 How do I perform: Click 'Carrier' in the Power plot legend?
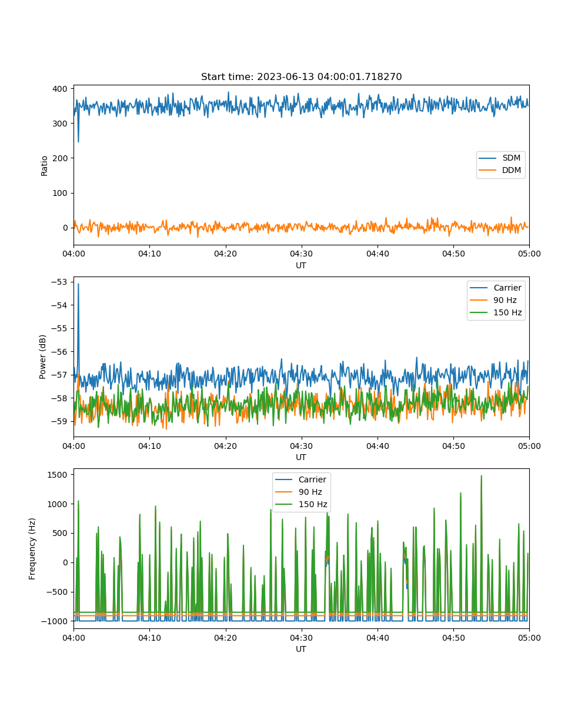tap(507, 288)
